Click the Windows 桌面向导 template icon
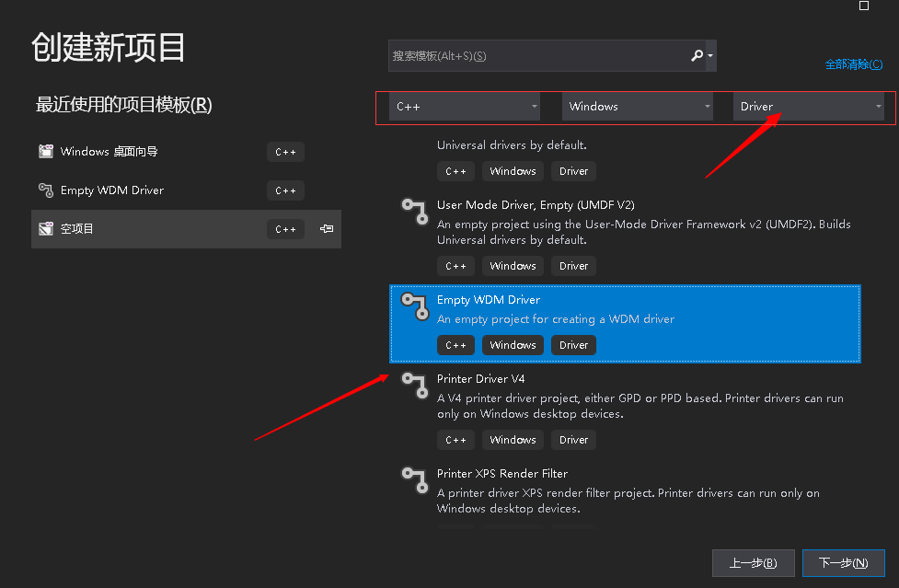 pos(46,151)
